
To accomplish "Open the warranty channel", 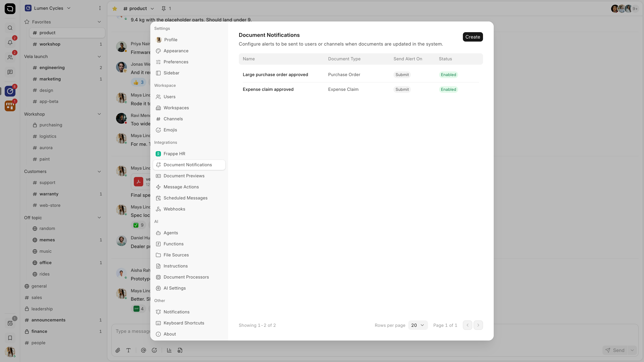I will pos(67,194).
